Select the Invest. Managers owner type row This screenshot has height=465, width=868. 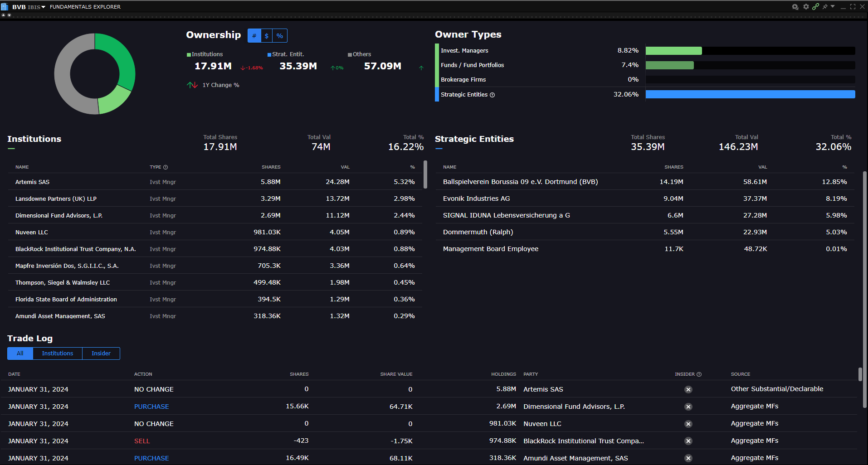pos(645,51)
